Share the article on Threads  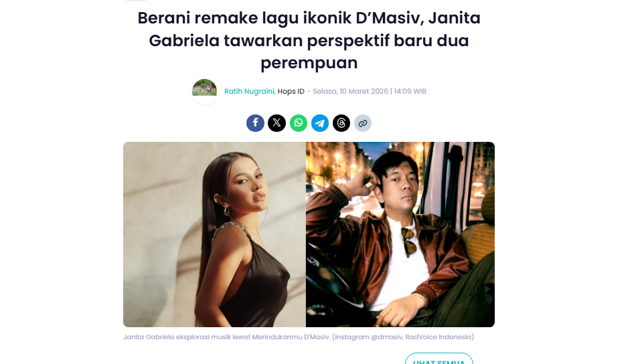(341, 123)
